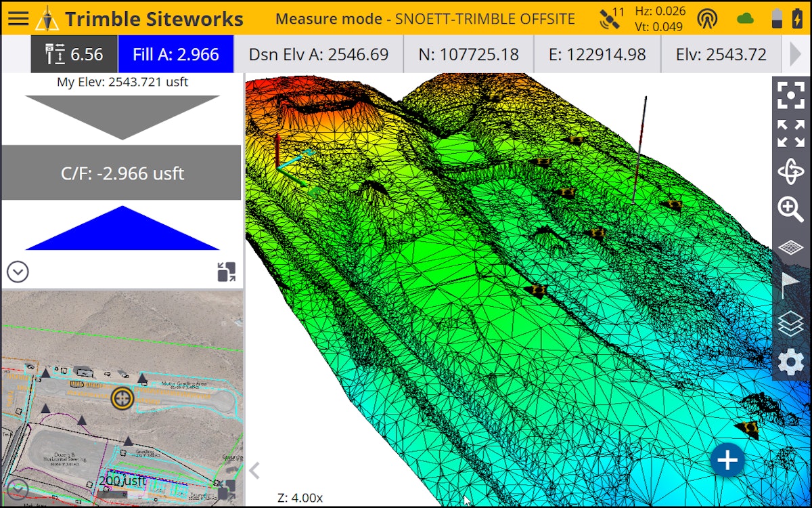Viewport: 812px width, 508px height.
Task: Open the surface display options icon
Action: tap(790, 249)
